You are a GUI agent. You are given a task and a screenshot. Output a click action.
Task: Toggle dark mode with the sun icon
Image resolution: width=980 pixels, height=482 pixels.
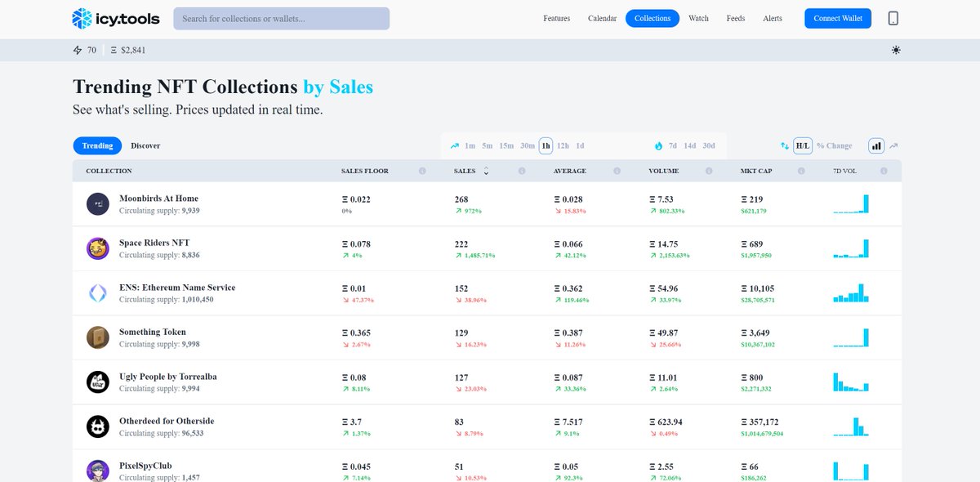click(896, 50)
